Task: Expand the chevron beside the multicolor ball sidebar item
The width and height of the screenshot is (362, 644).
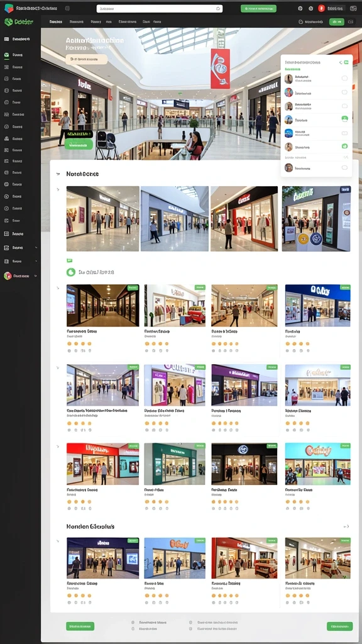Action: (x=36, y=276)
